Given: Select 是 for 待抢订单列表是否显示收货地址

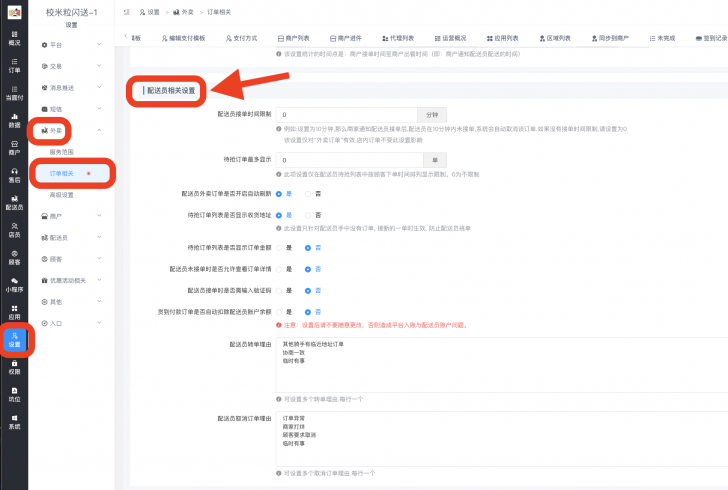Looking at the screenshot, I should (x=279, y=216).
